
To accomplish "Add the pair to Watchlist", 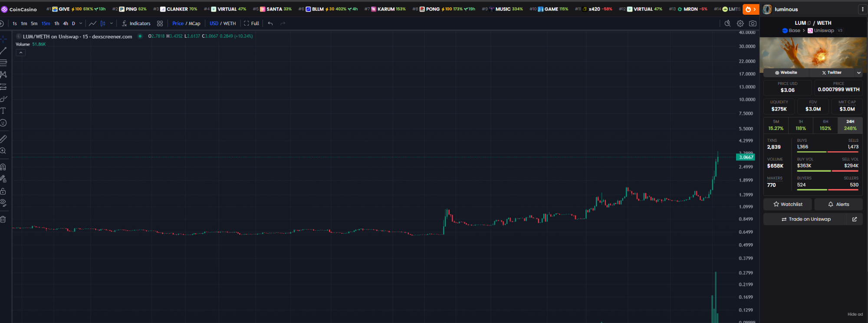I will (788, 204).
